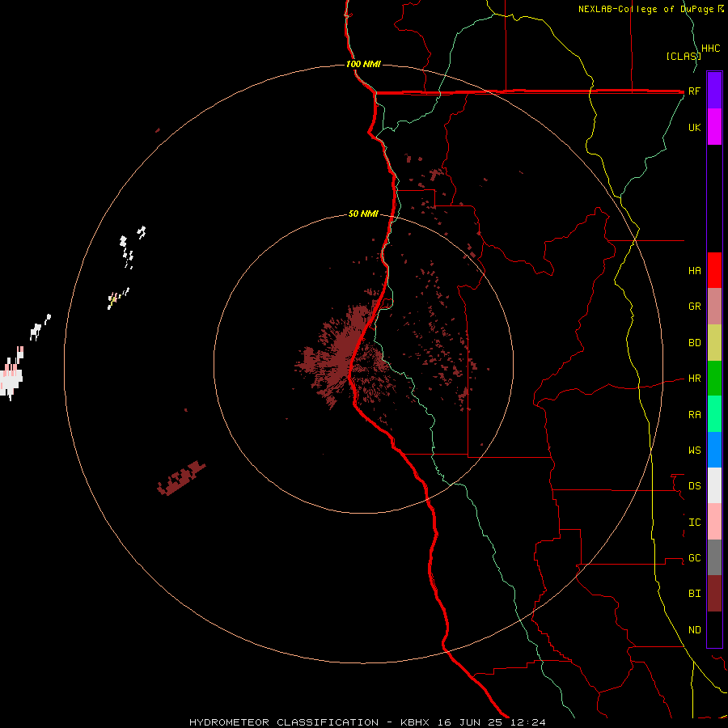Click the dark red offshore echo streak southwest
The width and height of the screenshot is (728, 728).
pos(181,478)
